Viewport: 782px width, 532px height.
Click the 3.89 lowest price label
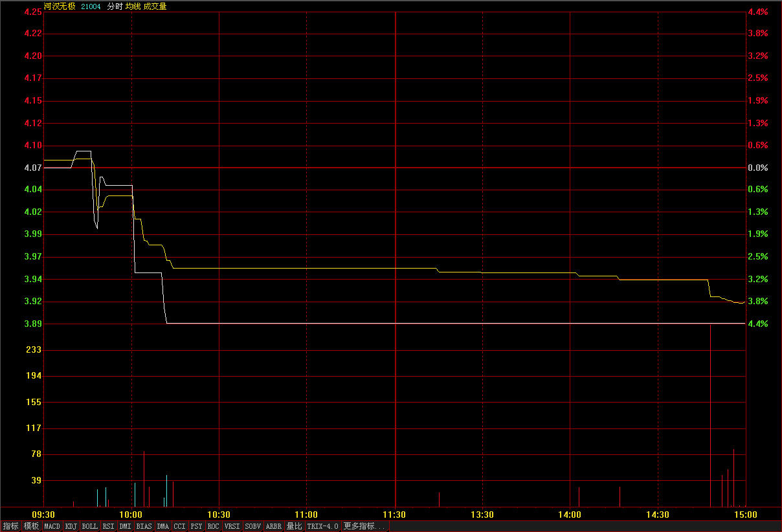coord(32,324)
